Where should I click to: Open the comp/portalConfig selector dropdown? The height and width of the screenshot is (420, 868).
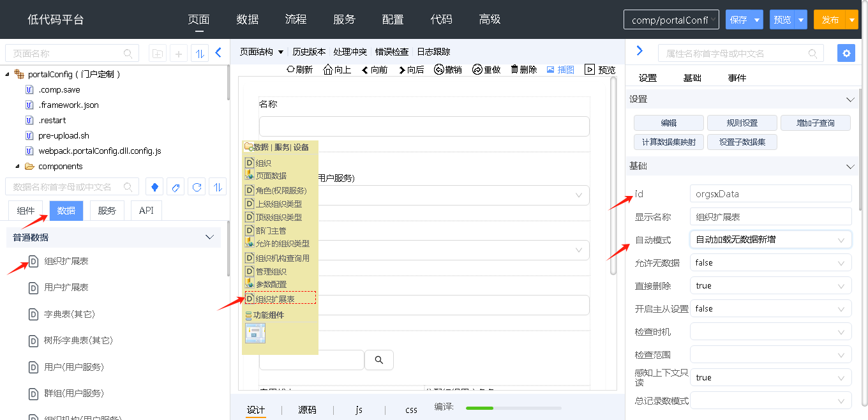[671, 20]
